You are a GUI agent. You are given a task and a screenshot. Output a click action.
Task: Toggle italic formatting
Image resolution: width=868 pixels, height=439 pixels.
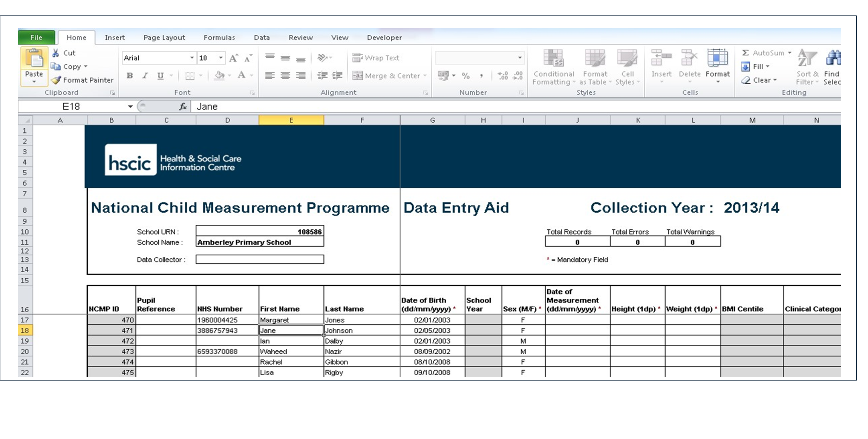click(145, 75)
